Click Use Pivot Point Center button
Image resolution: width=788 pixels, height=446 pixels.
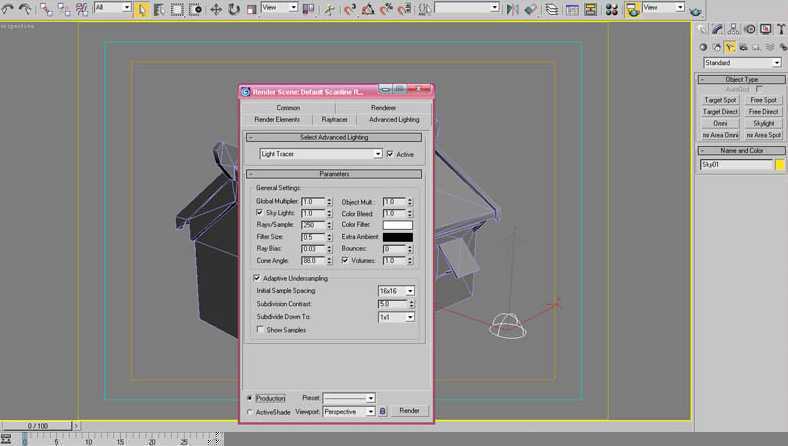pyautogui.click(x=308, y=9)
